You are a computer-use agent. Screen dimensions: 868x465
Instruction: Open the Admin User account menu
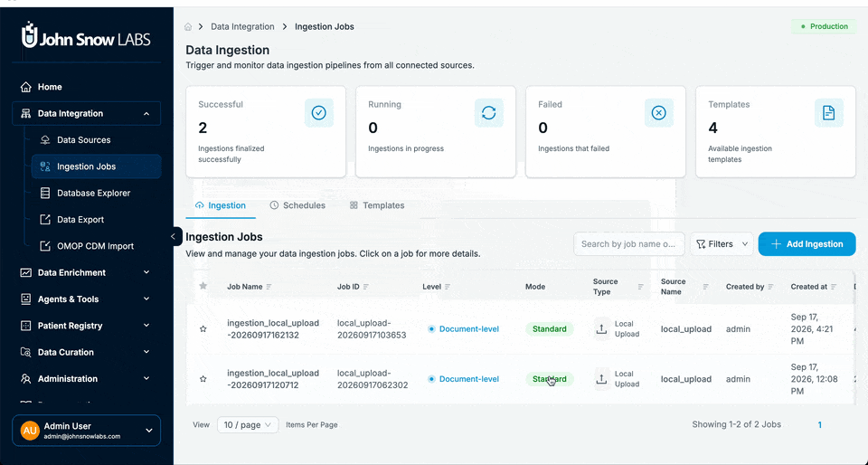(87, 431)
